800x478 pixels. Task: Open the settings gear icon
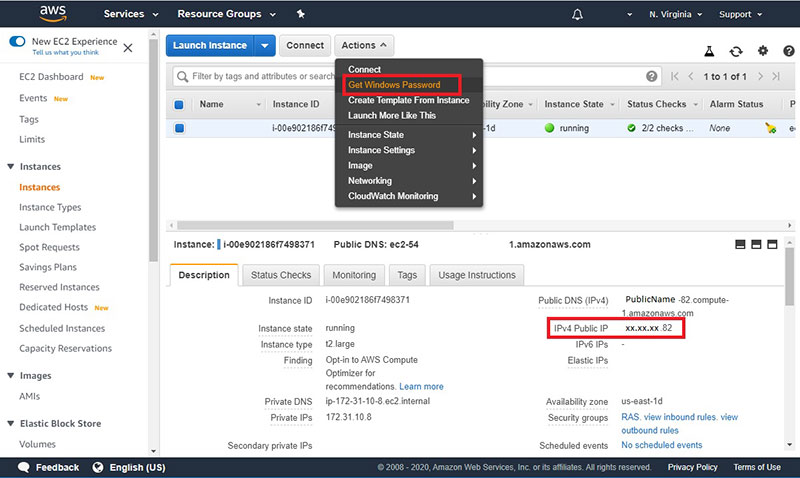(763, 51)
